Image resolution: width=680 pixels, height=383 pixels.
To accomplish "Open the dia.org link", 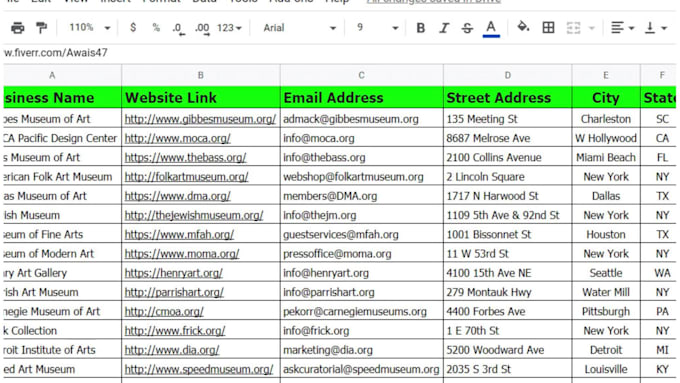I will (x=172, y=350).
